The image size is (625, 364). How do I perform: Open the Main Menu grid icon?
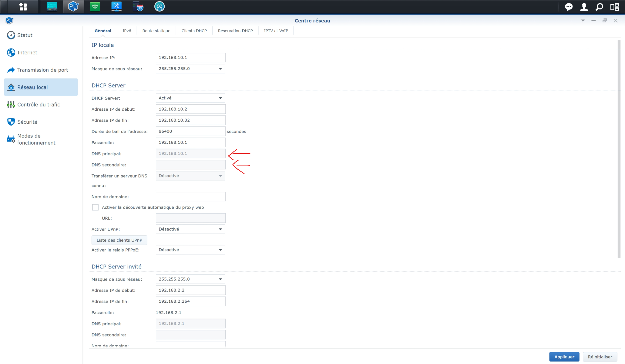23,7
